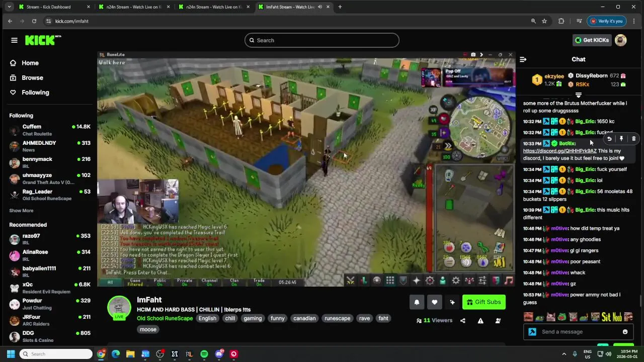Image resolution: width=644 pixels, height=362 pixels.
Task: Delete the BotRix chat message
Action: coord(633,139)
